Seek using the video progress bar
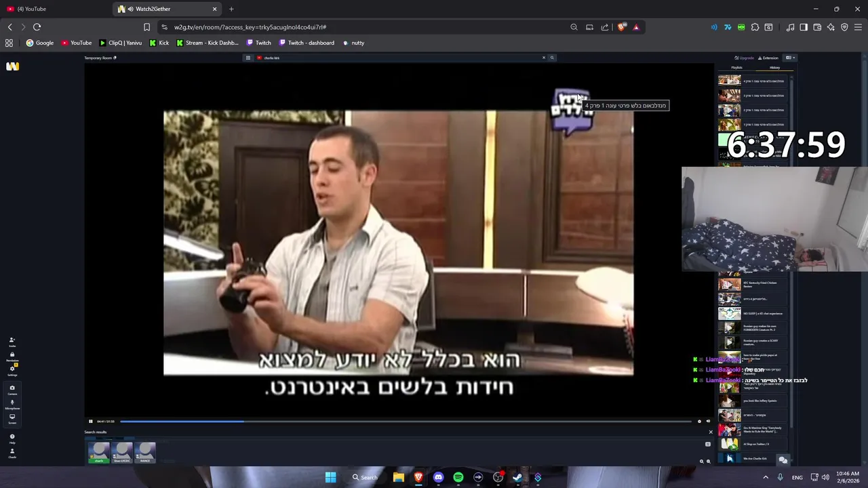The width and height of the screenshot is (868, 488). coord(406,422)
